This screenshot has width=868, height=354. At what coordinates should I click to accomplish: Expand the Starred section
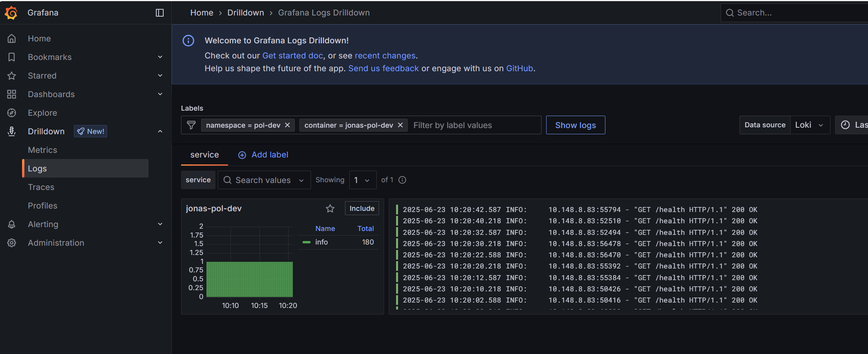click(x=160, y=76)
